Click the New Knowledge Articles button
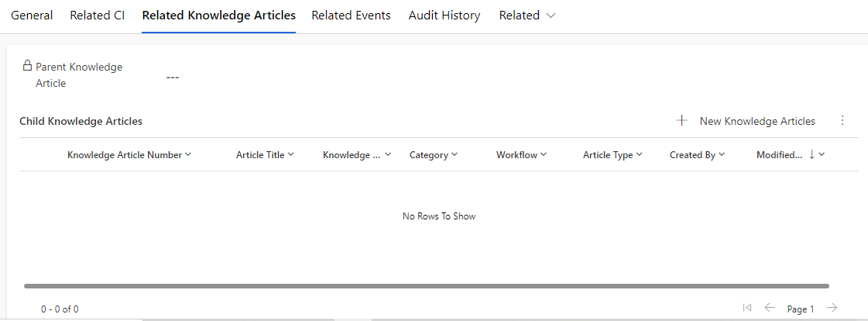 pos(746,121)
